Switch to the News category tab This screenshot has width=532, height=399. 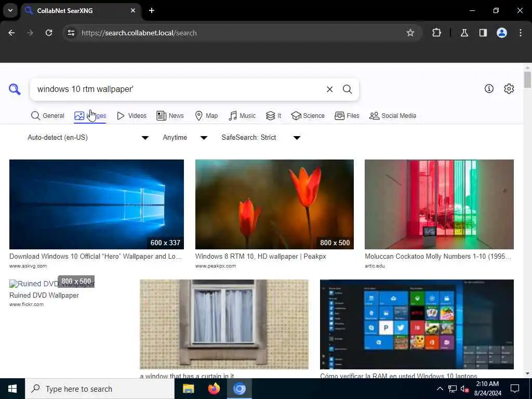[x=170, y=116]
